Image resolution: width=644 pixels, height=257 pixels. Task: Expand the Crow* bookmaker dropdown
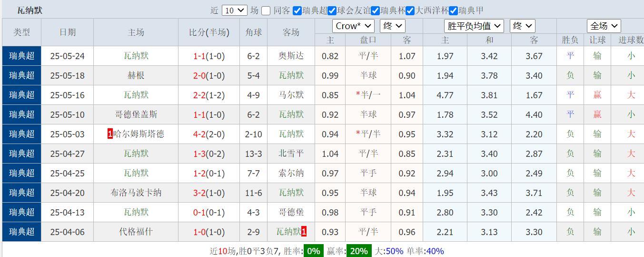click(x=353, y=26)
